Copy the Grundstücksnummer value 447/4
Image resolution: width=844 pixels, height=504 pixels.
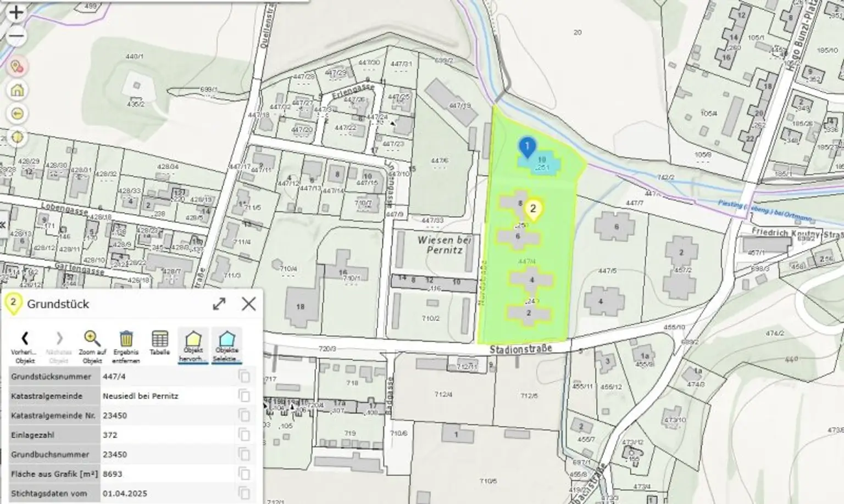point(244,377)
